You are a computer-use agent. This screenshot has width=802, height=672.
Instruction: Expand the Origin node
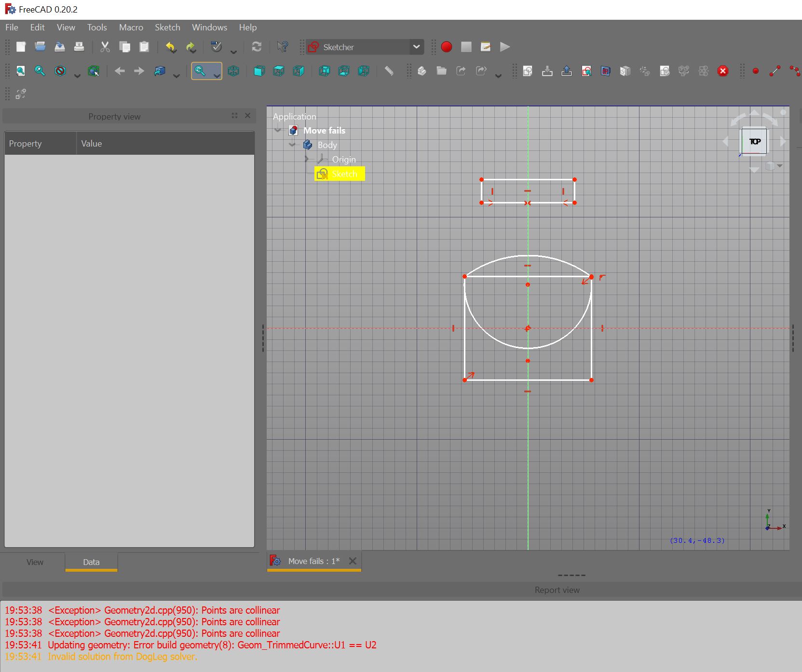307,159
